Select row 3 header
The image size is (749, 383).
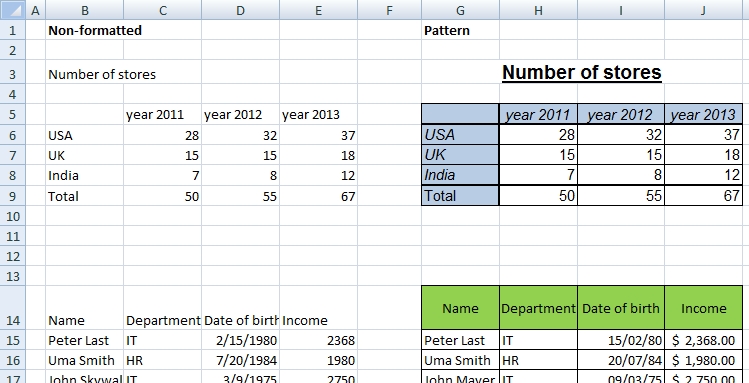coord(12,72)
